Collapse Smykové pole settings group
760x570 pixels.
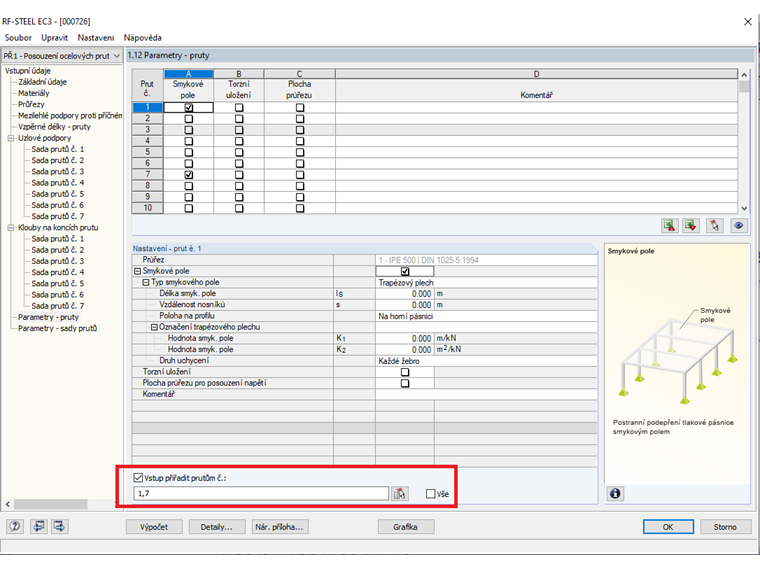point(137,271)
